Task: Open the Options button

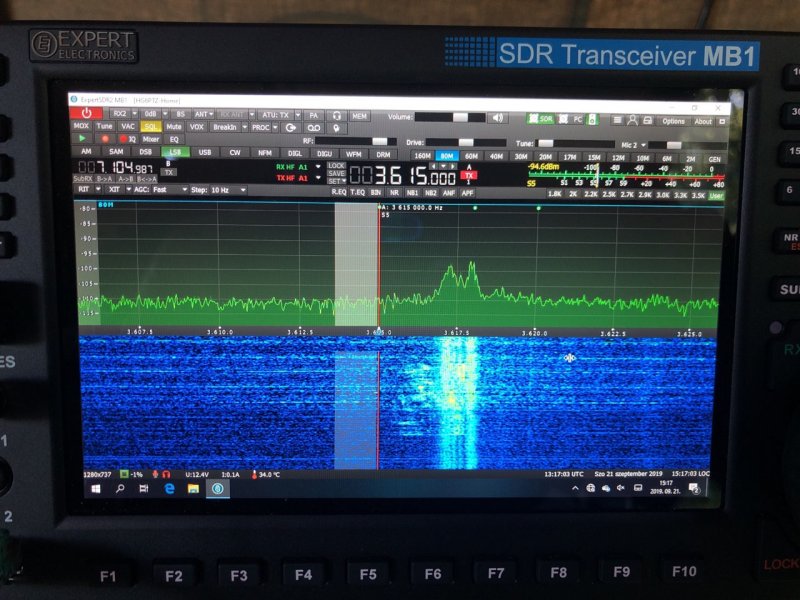Action: pyautogui.click(x=673, y=121)
